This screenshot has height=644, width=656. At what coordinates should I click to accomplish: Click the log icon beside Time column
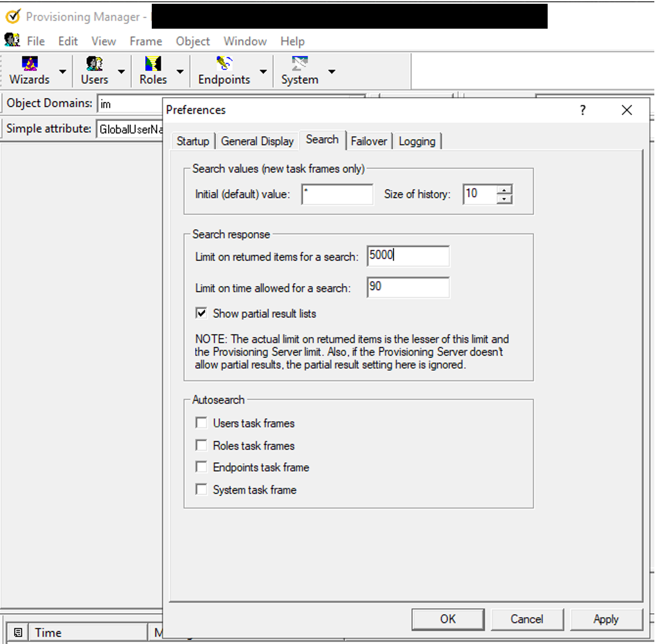(18, 632)
